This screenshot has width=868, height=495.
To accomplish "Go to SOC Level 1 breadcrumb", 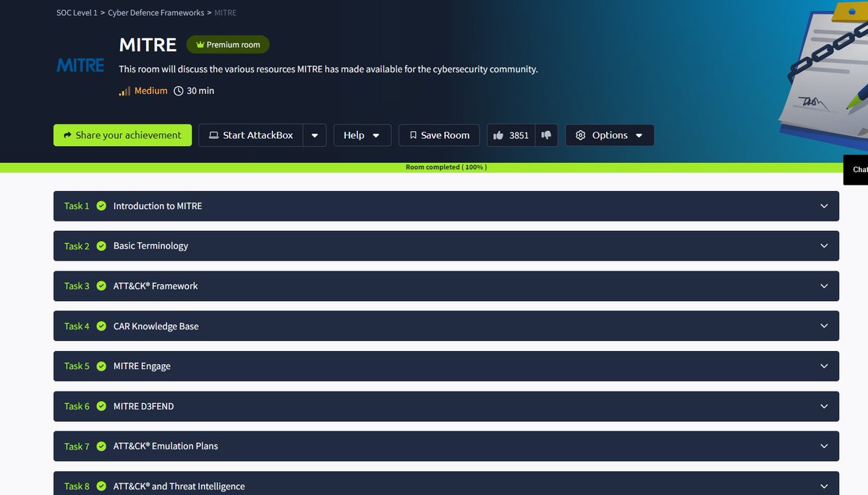I will coord(77,13).
